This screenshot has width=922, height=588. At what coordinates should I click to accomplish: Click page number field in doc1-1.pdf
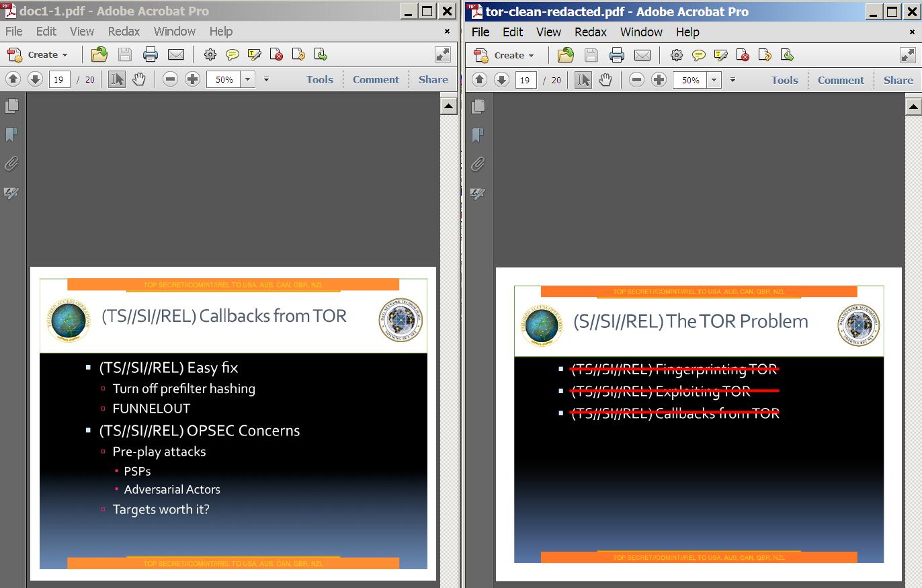[x=59, y=79]
